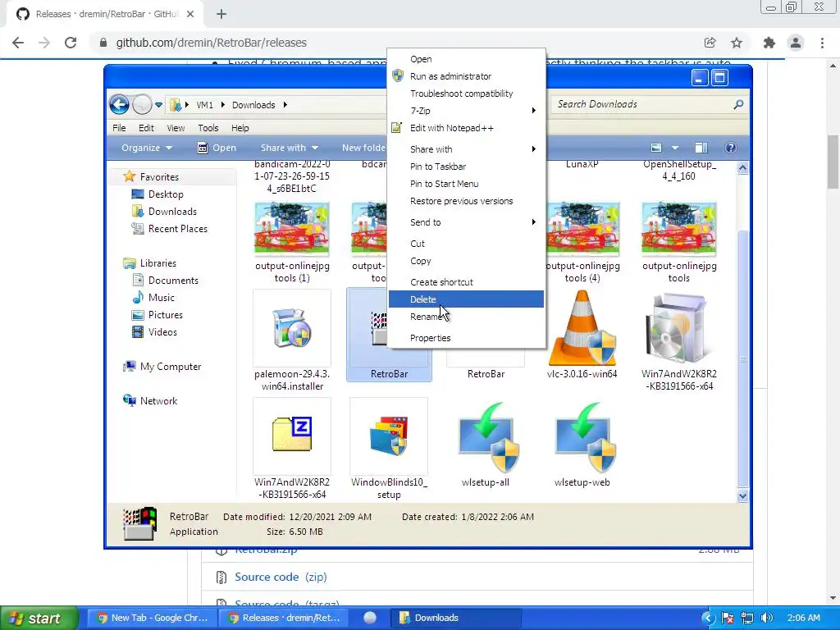Image resolution: width=840 pixels, height=630 pixels.
Task: Expand the Downloads breadcrumb arrow
Action: pos(285,105)
